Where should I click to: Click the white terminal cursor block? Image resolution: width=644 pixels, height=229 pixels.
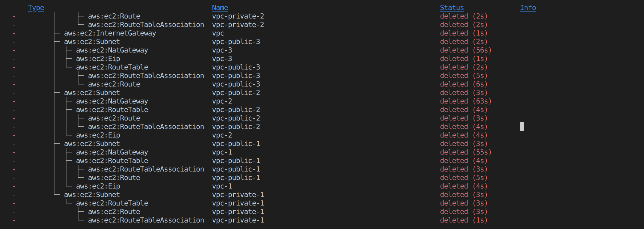pos(522,126)
